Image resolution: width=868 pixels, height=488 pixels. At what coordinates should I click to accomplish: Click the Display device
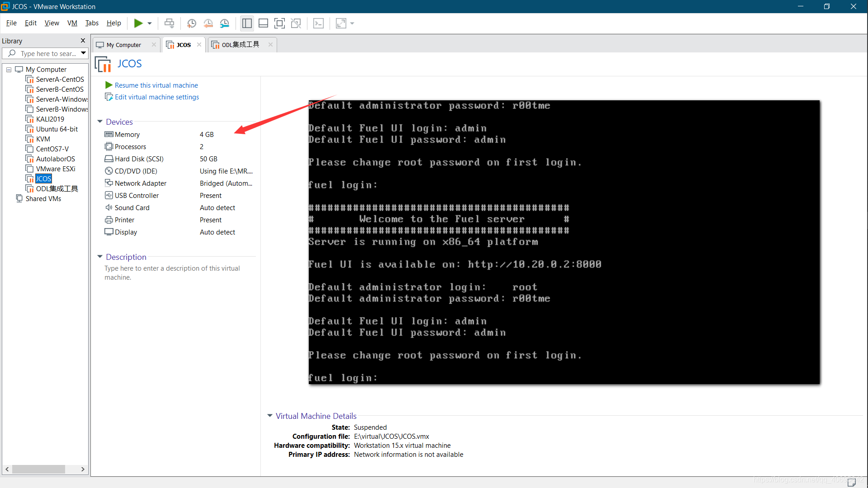pos(179,232)
